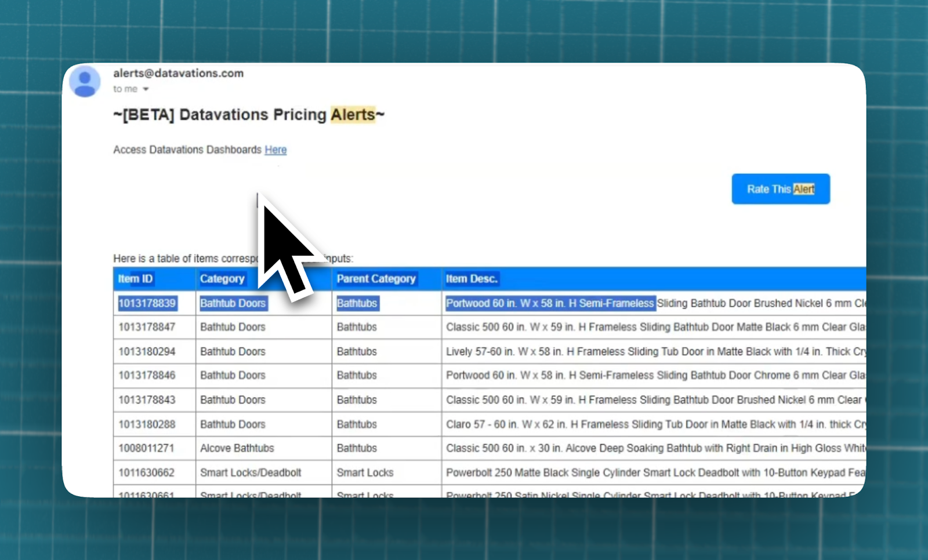Expand the "to me" recipient details arrow

(146, 89)
